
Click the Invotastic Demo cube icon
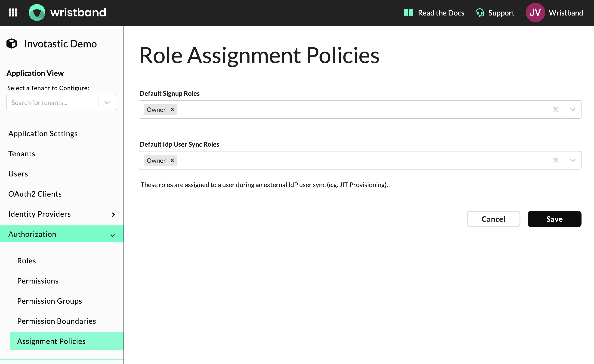12,44
